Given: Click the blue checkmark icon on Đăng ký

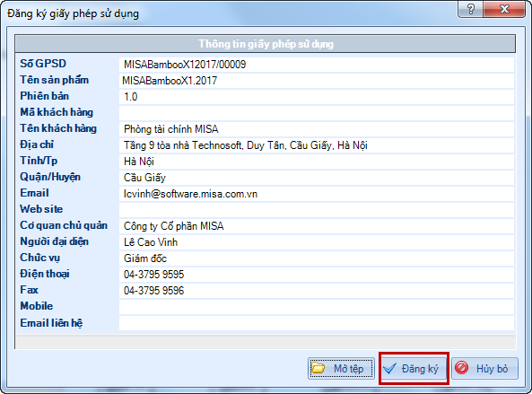Looking at the screenshot, I should click(390, 368).
